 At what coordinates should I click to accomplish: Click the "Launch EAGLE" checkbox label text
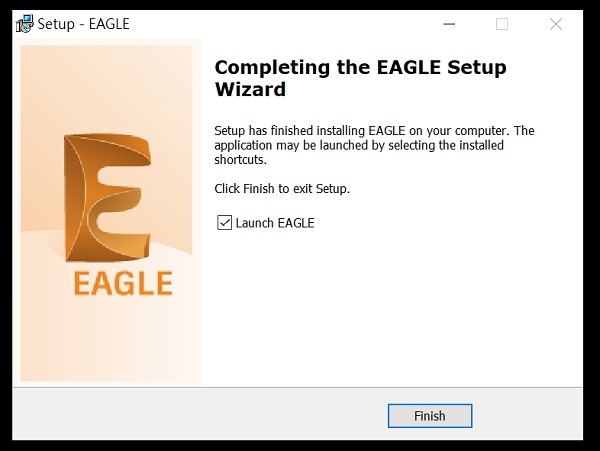[x=275, y=223]
